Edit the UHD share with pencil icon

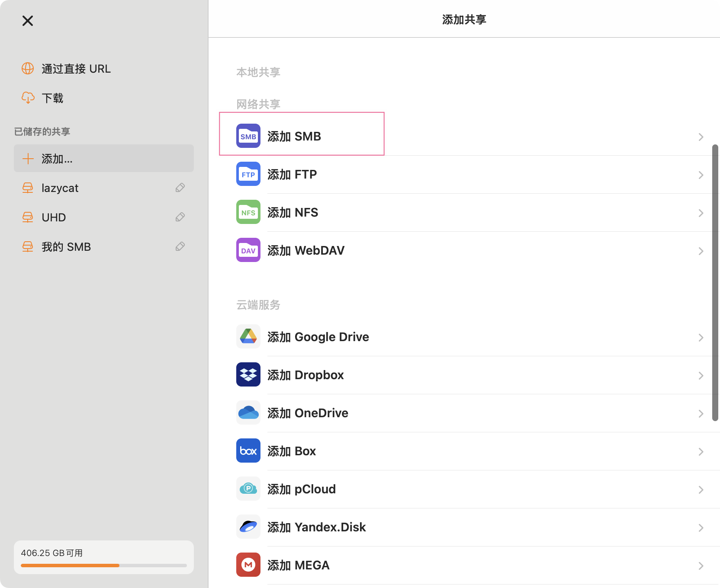tap(180, 217)
